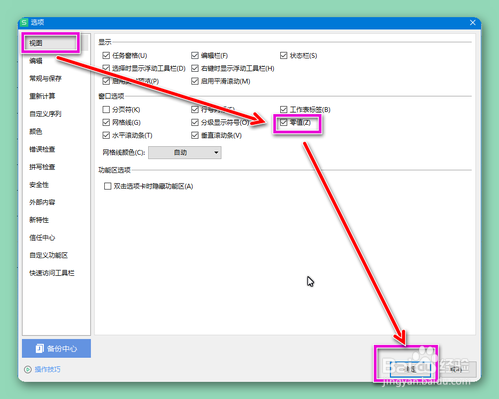Click the cancel button at bottom right
This screenshot has width=499, height=399.
coord(457,369)
